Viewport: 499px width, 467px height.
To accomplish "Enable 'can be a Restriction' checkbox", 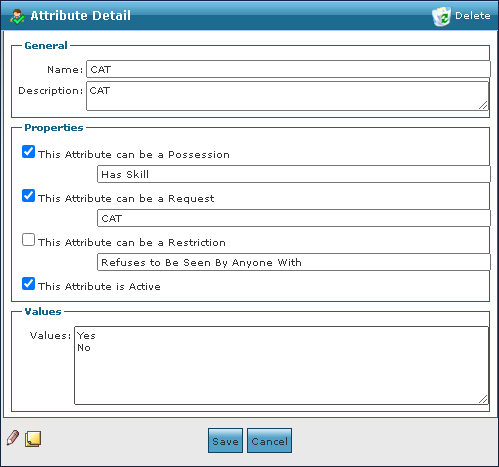I will tap(28, 240).
